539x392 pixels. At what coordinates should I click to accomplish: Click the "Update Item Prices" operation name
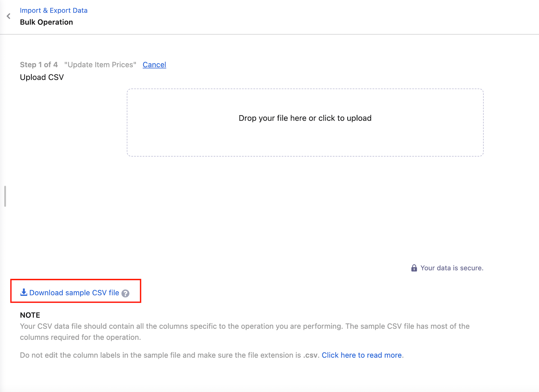100,65
